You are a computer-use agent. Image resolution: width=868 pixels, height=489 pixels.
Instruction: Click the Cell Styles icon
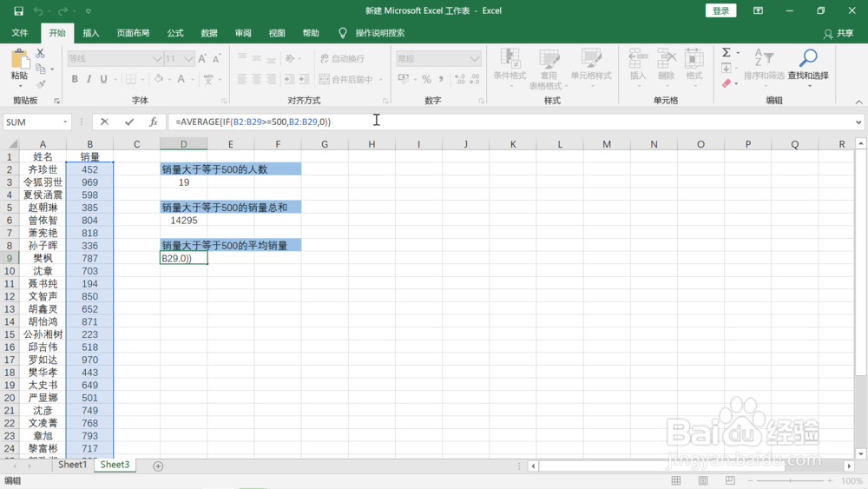(591, 59)
